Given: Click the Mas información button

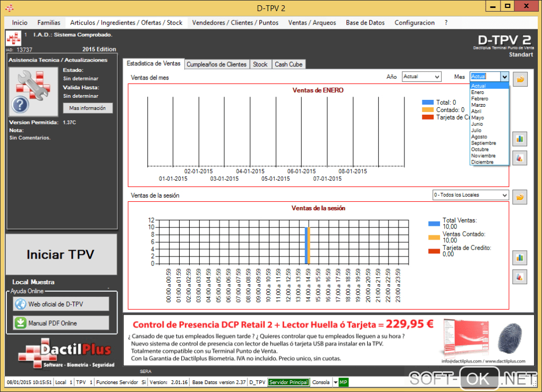Looking at the screenshot, I should pos(88,108).
